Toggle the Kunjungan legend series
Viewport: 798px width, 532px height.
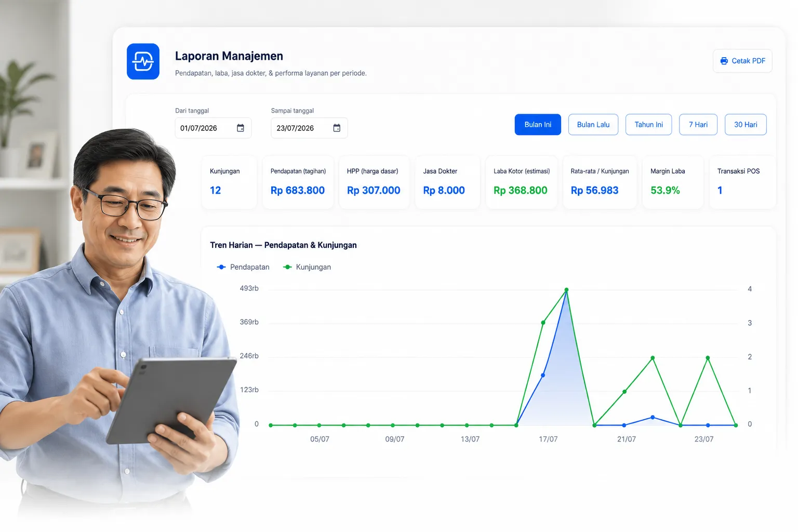click(x=307, y=267)
